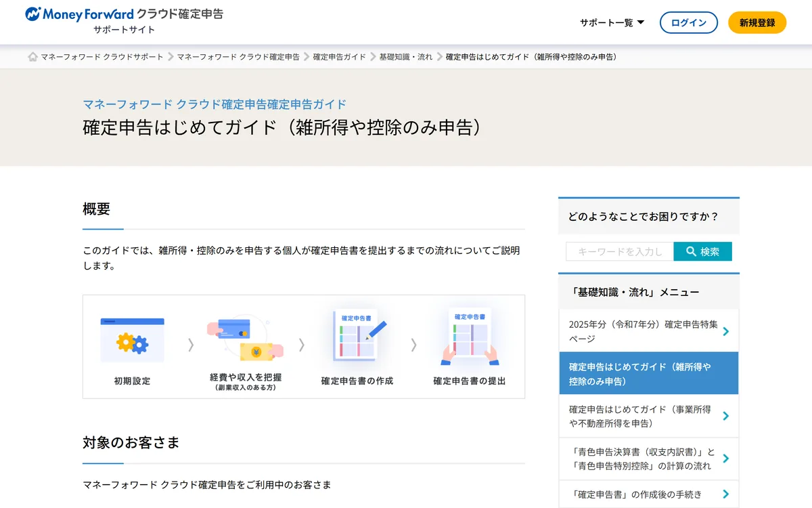Select 確定申告はじめてガイド(雑所得や控除のみ申告) menu item
This screenshot has width=812, height=508.
[649, 373]
